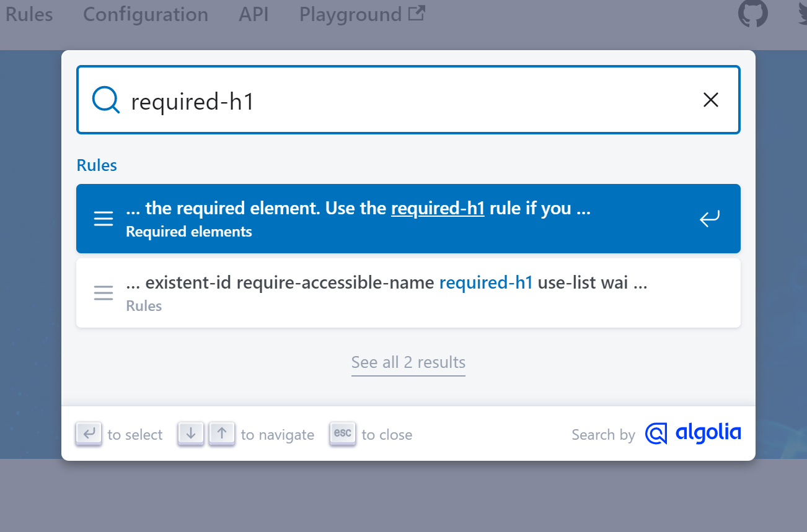Open the Configuration page

145,14
